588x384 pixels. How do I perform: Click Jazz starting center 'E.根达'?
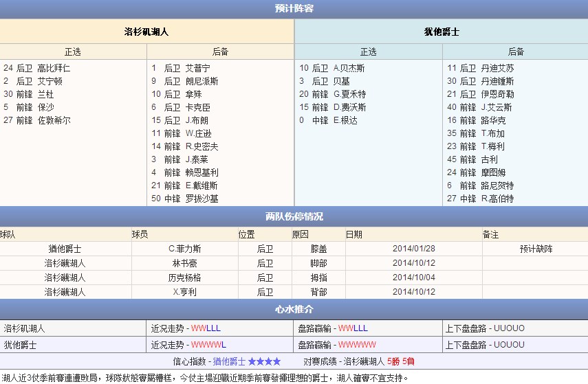tap(345, 120)
